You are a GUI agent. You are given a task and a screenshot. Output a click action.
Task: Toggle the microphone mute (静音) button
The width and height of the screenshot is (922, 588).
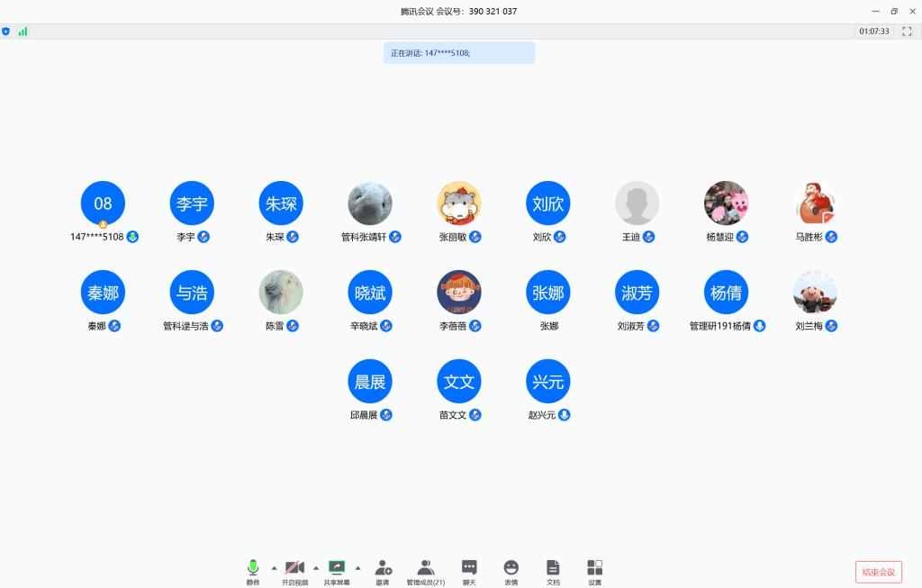(x=253, y=567)
